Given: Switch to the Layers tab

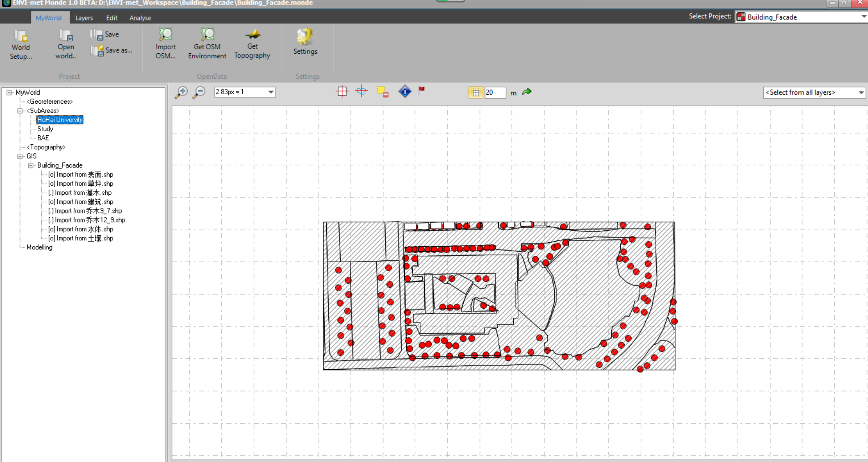Looking at the screenshot, I should pos(84,18).
